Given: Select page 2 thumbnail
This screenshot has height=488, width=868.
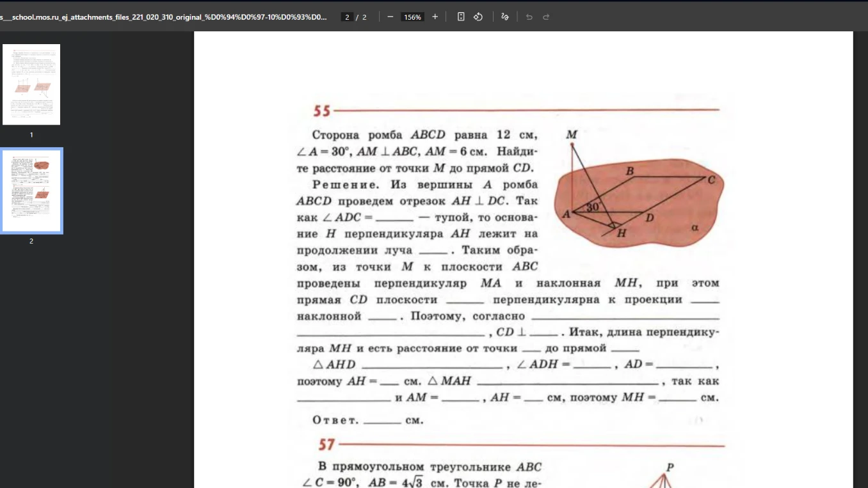Looking at the screenshot, I should tap(31, 191).
